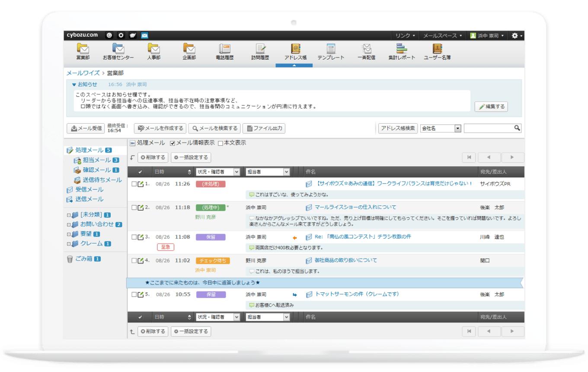Tick the checkbox for mail row 1
The height and width of the screenshot is (372, 588).
(134, 184)
